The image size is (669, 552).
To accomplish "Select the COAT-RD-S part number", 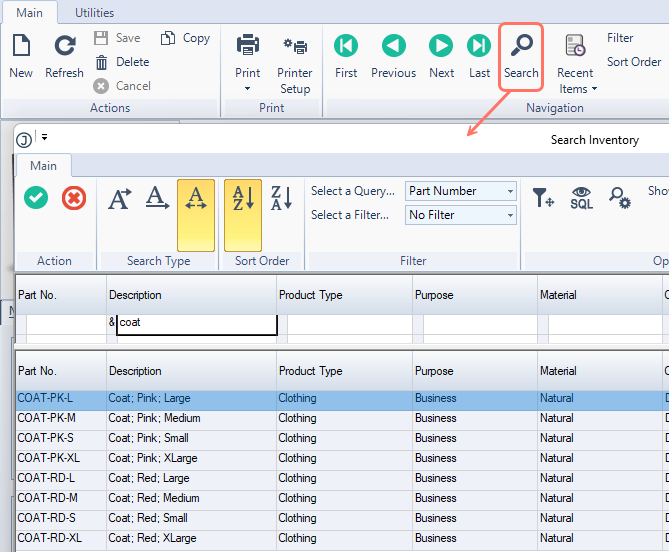I will coord(47,518).
